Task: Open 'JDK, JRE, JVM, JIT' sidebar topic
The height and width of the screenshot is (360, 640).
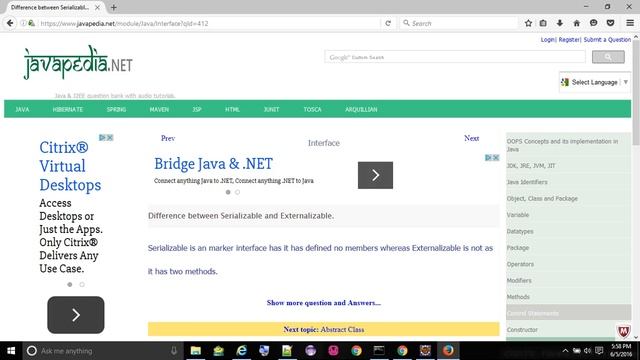Action: 531,166
